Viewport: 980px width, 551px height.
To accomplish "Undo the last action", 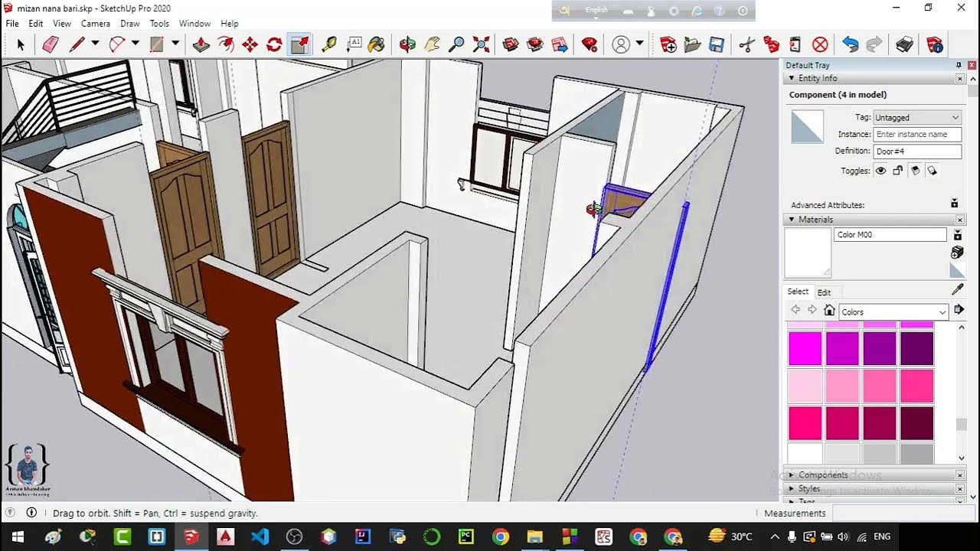I will point(850,44).
